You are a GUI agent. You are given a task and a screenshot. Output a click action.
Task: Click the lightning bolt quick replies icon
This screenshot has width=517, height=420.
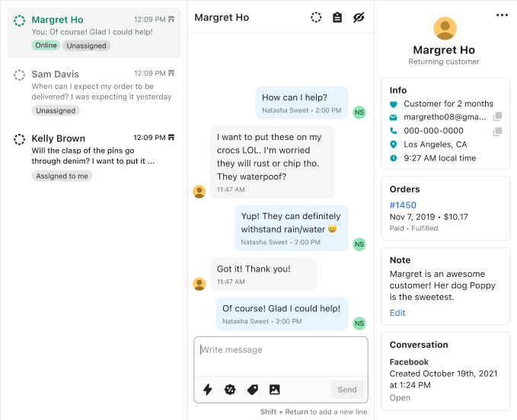207,390
